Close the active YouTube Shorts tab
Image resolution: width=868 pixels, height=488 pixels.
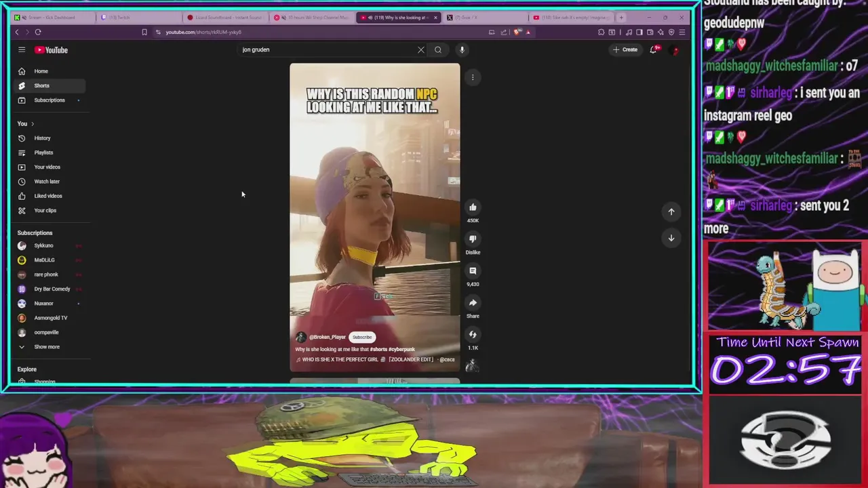click(435, 18)
